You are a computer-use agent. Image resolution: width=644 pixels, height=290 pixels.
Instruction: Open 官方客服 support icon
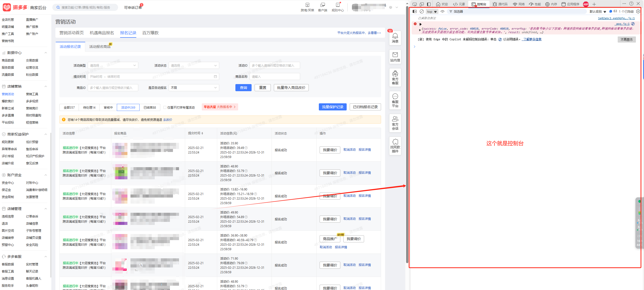tap(395, 78)
